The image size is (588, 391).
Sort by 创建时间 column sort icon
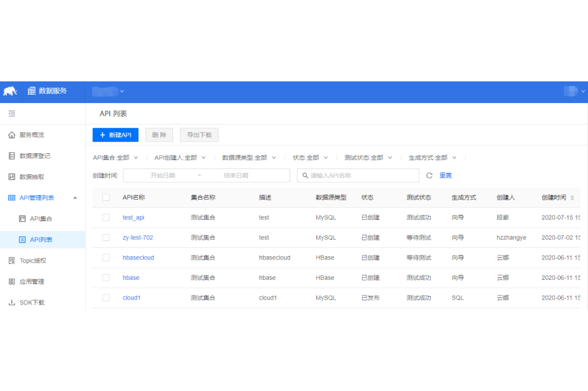point(571,198)
